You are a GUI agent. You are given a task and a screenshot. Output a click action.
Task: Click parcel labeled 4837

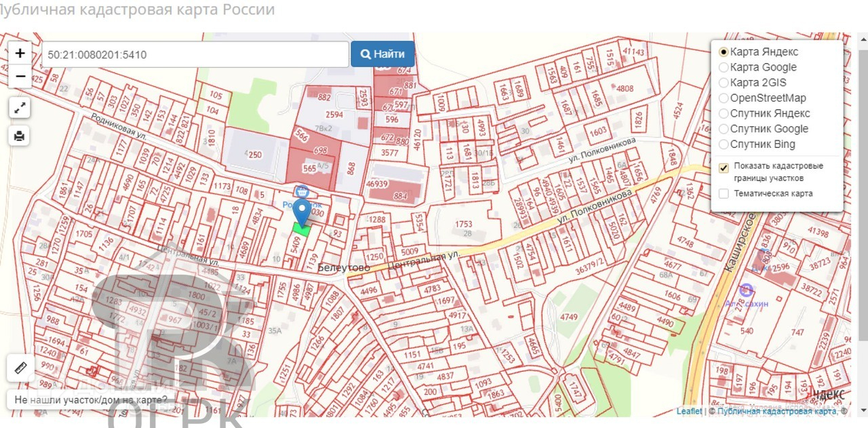click(445, 376)
